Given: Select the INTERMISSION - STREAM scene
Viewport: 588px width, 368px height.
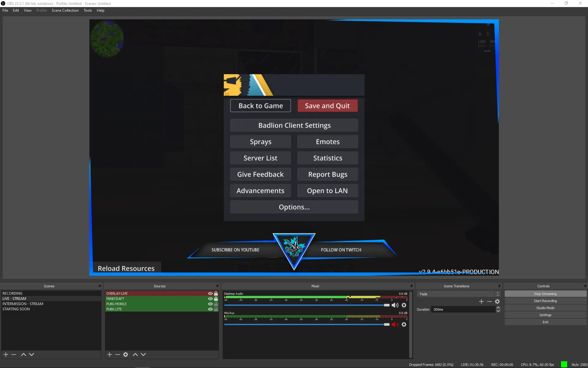Looking at the screenshot, I should tap(51, 304).
